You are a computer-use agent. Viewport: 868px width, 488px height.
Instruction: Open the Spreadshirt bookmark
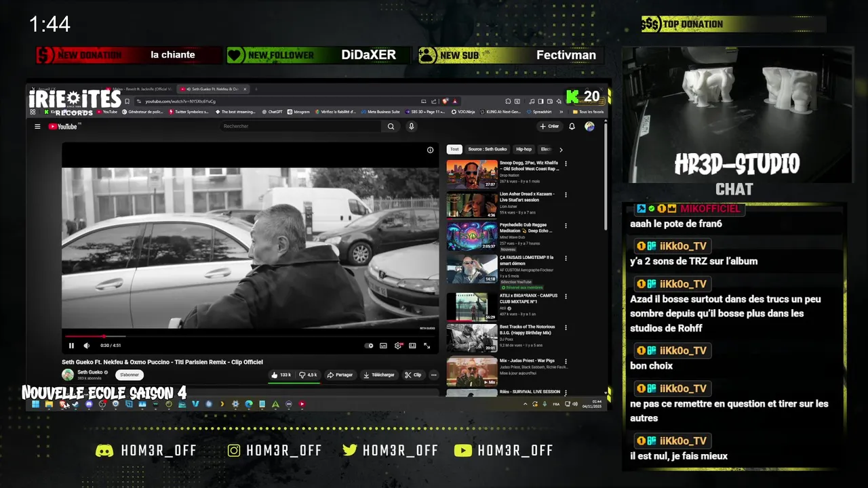(x=539, y=112)
